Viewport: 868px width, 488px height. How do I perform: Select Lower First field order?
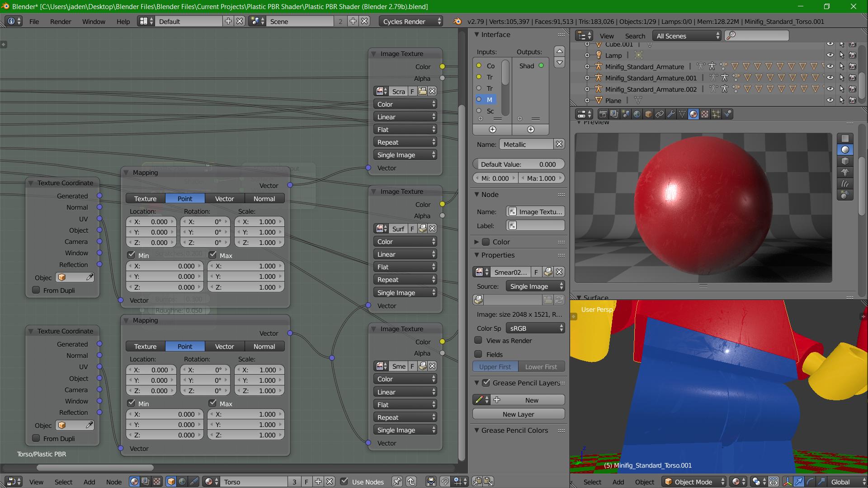541,366
